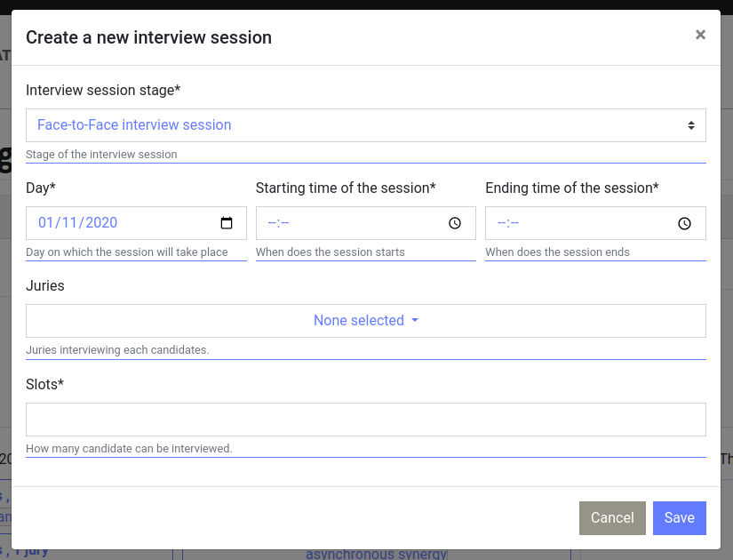Viewport: 733px width, 560px height.
Task: Click the Starting time of the session label
Action: 345,188
